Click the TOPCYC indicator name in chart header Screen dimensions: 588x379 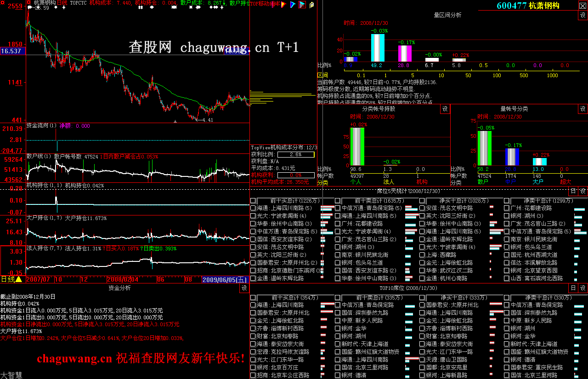pos(78,3)
